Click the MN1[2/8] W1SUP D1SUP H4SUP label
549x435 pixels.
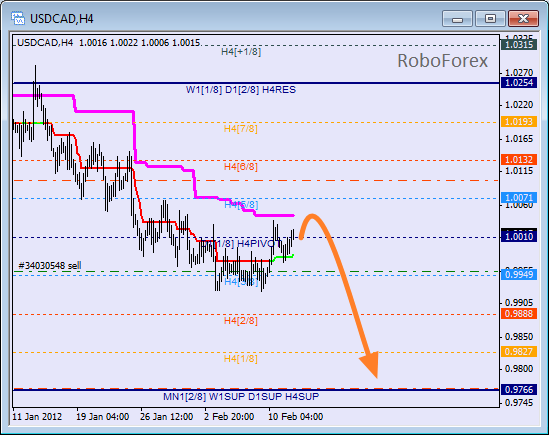[241, 397]
